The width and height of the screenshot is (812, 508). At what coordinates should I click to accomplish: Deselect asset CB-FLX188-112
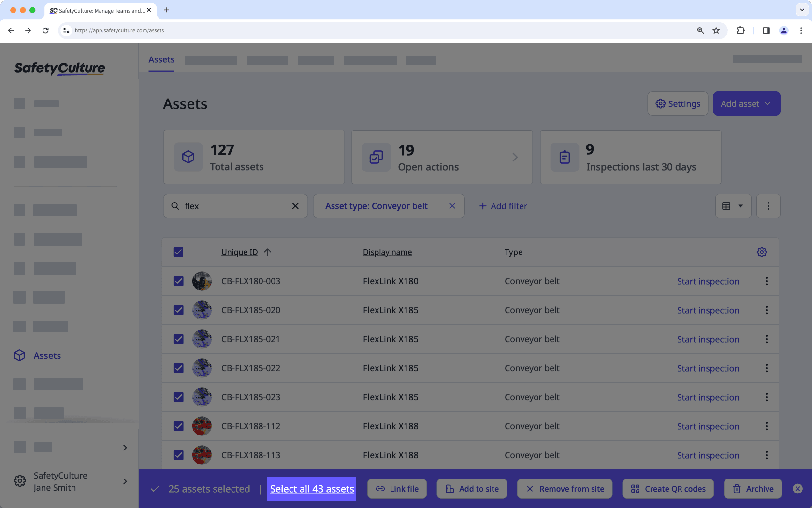tap(178, 426)
